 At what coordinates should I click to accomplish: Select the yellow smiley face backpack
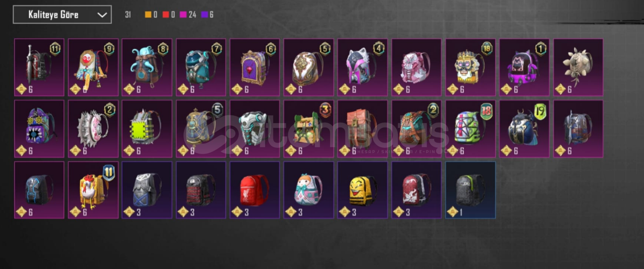click(362, 190)
